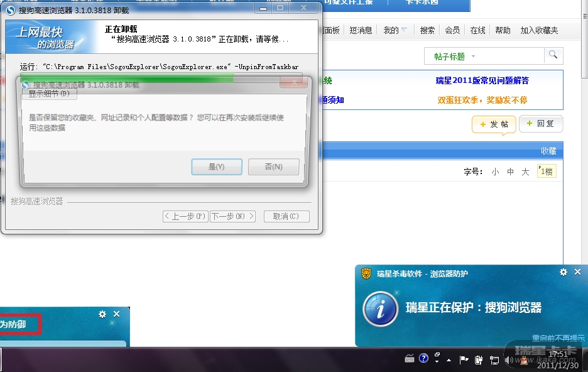This screenshot has width=588, height=372.
Task: Click the 回复 reply button
Action: click(x=541, y=124)
